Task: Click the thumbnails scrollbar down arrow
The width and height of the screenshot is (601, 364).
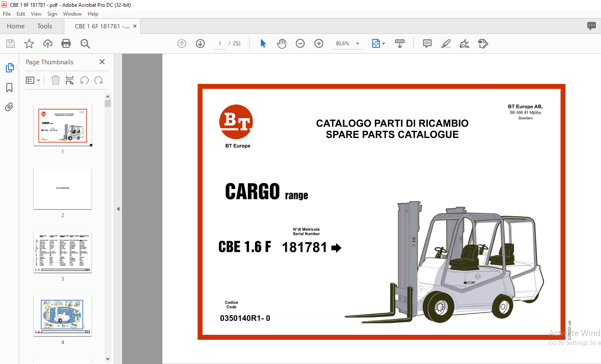Action: 108,359
